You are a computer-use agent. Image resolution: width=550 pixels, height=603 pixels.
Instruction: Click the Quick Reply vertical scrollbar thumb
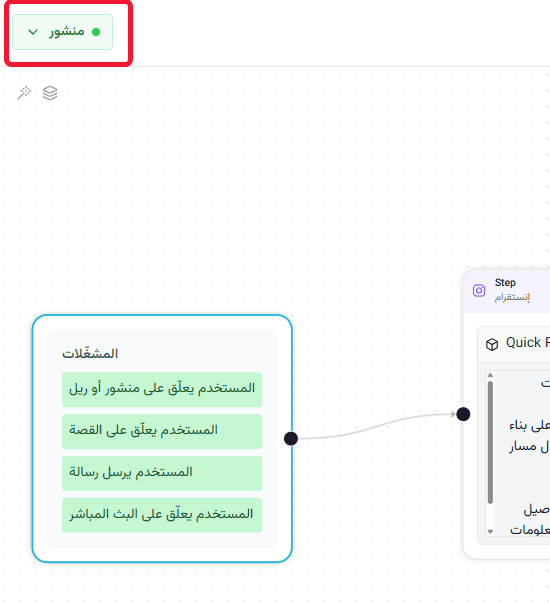(490, 442)
